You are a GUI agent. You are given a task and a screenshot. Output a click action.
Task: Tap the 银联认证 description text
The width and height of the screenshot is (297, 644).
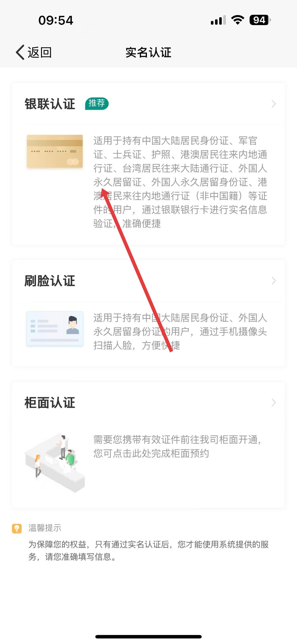click(x=180, y=182)
